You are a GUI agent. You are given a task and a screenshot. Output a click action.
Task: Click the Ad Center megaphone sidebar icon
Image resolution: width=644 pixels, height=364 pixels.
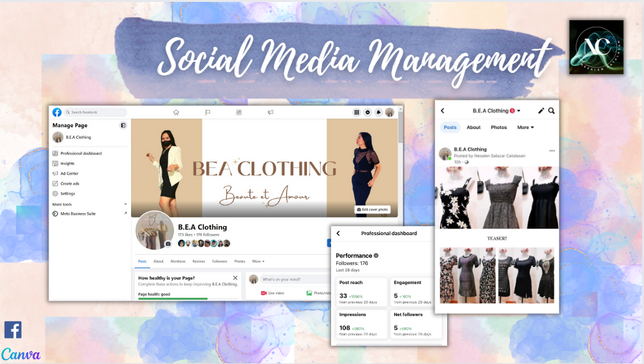[x=55, y=173]
